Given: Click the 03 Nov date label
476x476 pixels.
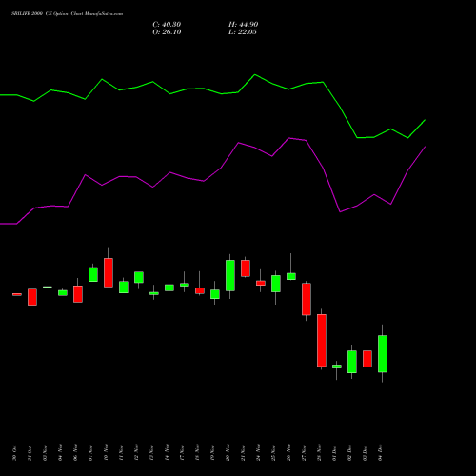Looking at the screenshot, I should click(x=45, y=453).
